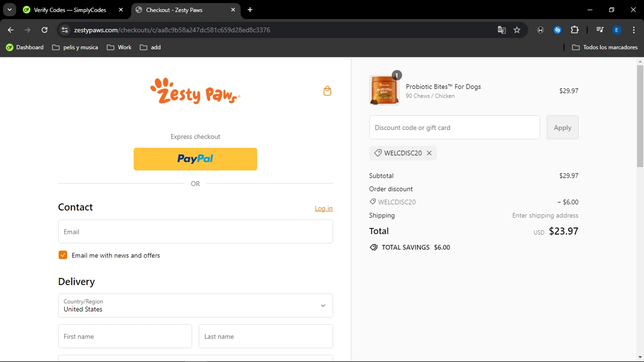Click the translate page icon in address bar

pyautogui.click(x=501, y=30)
